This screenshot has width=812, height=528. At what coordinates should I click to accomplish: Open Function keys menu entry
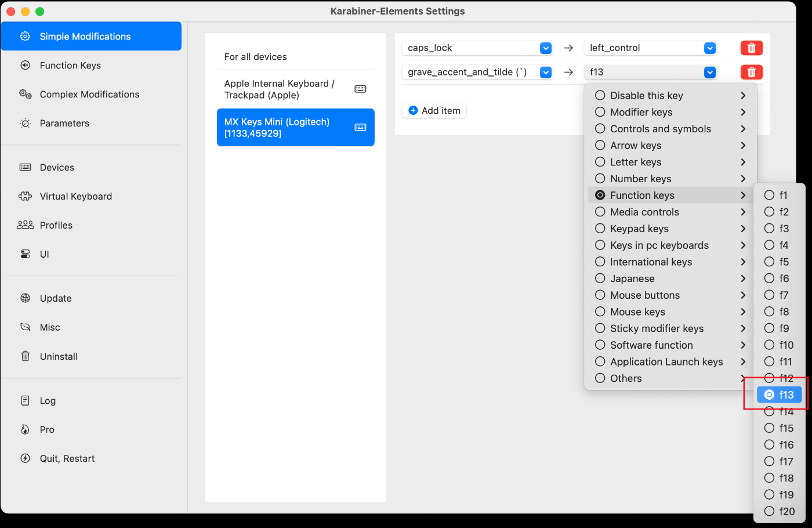coord(670,195)
